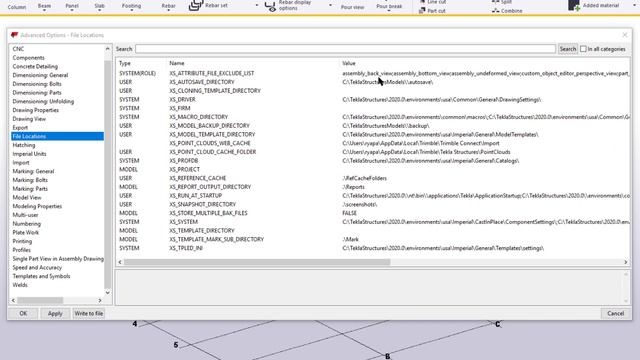Select the Marking: Bolts category
Image resolution: width=640 pixels, height=360 pixels.
[30, 180]
